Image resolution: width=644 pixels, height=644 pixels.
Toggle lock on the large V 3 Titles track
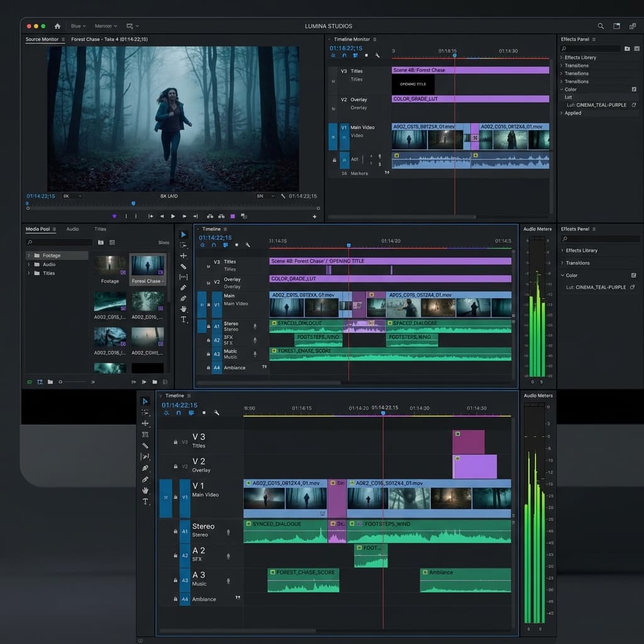(175, 442)
